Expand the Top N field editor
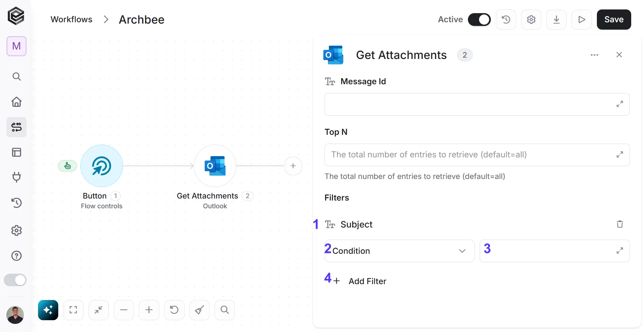 (620, 155)
